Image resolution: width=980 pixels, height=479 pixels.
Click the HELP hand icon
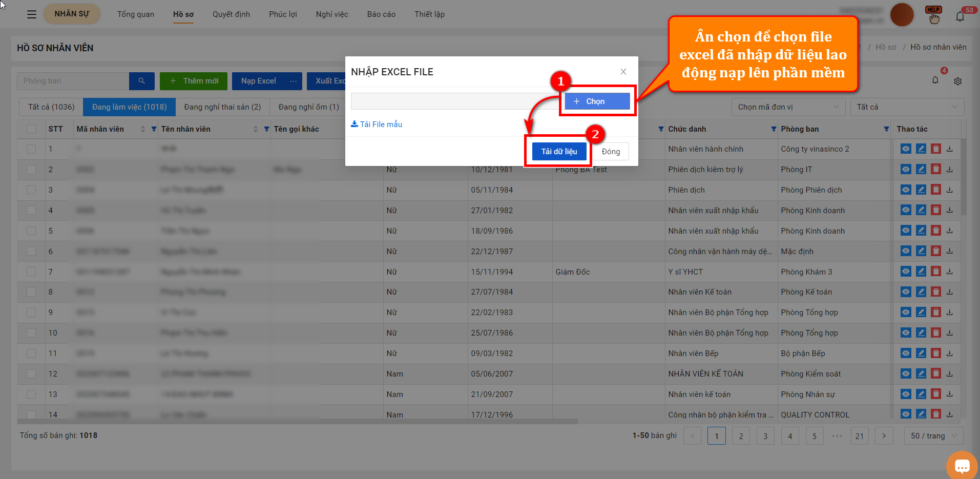pos(934,15)
